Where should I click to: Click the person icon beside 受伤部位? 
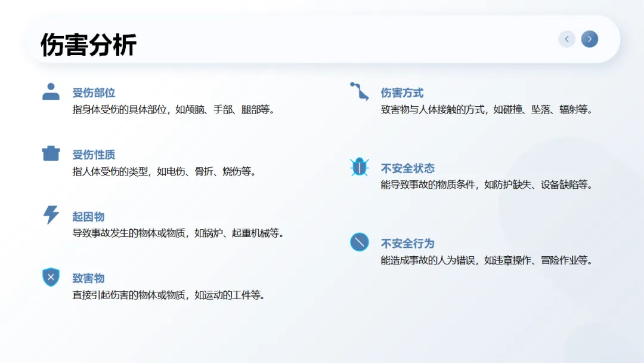(x=51, y=91)
